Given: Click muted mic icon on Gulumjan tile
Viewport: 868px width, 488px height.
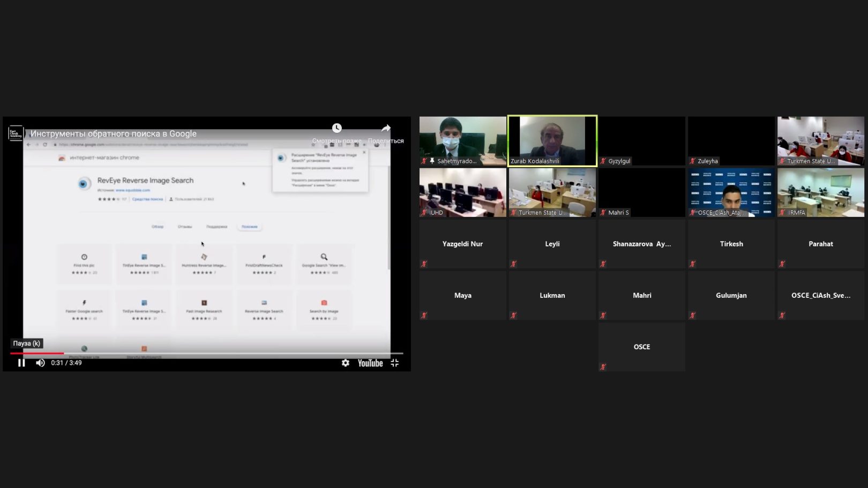Looking at the screenshot, I should (693, 316).
